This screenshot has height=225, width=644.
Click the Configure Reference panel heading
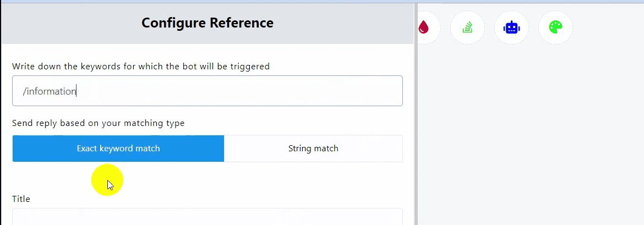(x=207, y=23)
